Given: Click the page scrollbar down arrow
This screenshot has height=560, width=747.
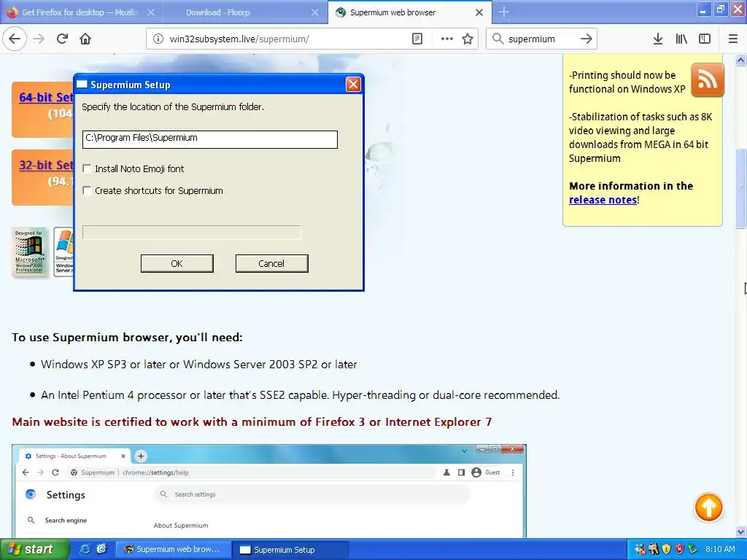Looking at the screenshot, I should [x=740, y=532].
